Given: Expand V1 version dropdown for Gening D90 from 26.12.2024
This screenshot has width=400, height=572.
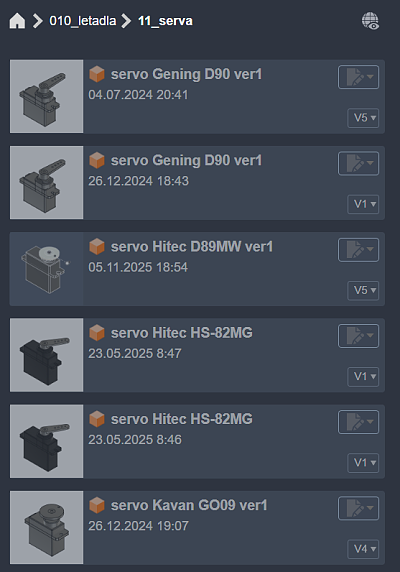Looking at the screenshot, I should 363,204.
